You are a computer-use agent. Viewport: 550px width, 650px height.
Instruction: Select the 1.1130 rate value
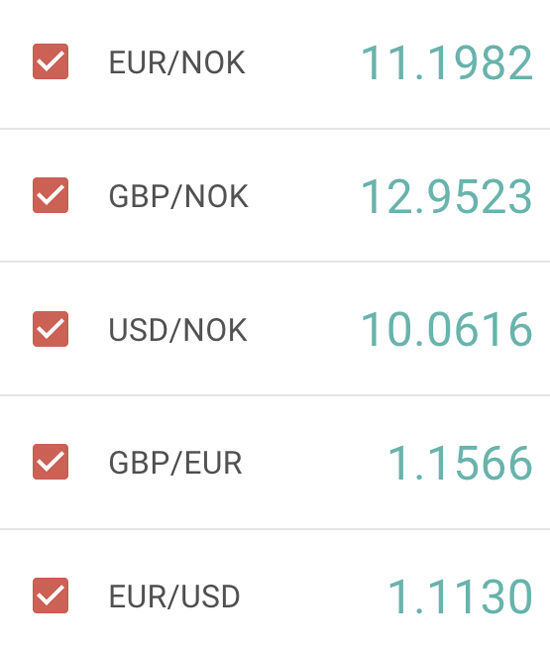[460, 597]
